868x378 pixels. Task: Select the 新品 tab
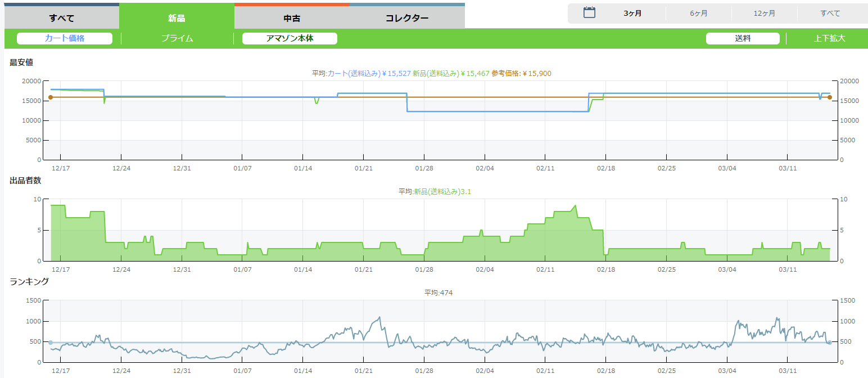[x=177, y=18]
